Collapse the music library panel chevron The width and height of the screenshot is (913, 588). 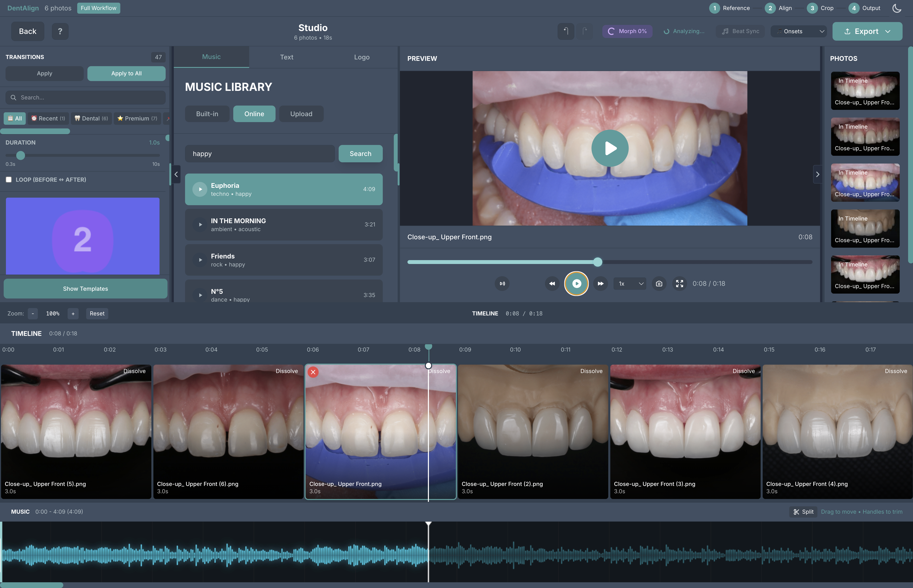click(176, 175)
